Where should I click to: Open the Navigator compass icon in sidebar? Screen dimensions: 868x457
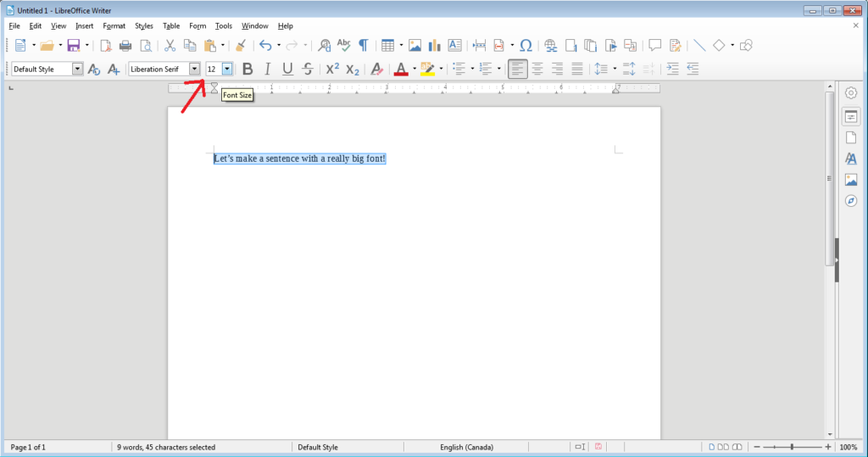point(851,201)
